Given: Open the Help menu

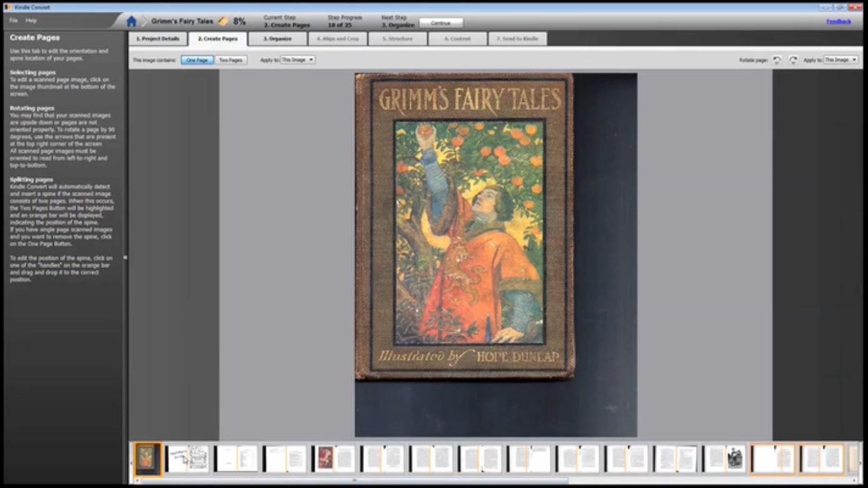Looking at the screenshot, I should [x=31, y=21].
